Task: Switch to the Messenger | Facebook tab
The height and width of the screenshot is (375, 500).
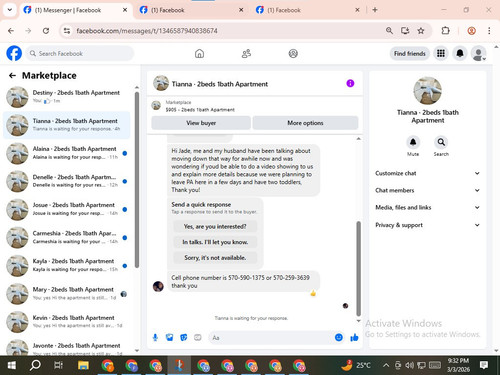Action: (75, 10)
